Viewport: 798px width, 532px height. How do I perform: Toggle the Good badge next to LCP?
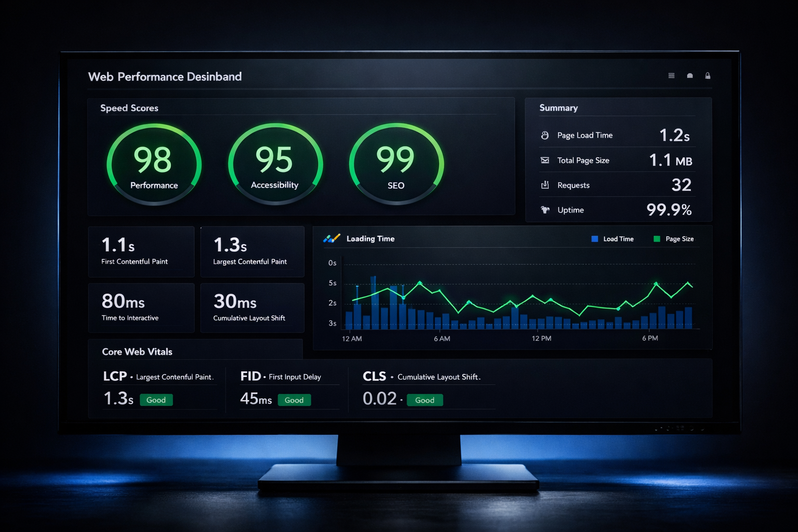[156, 400]
